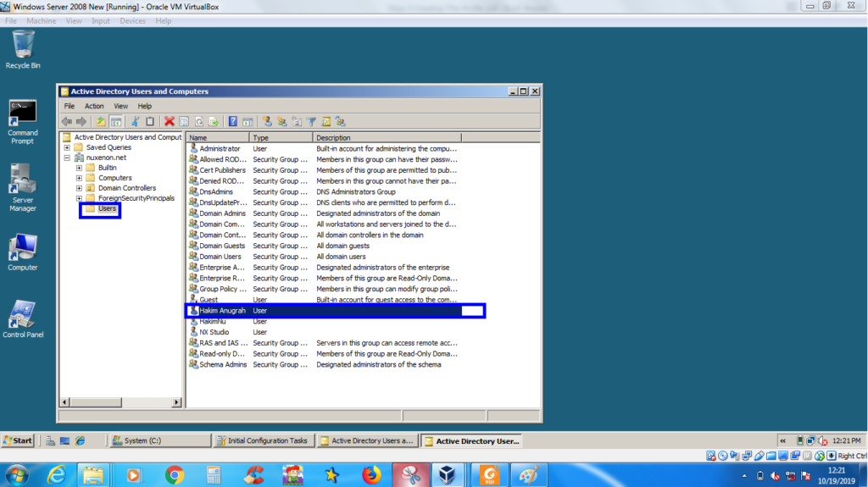Expand the Builtin container node
The height and width of the screenshot is (487, 868).
[79, 168]
